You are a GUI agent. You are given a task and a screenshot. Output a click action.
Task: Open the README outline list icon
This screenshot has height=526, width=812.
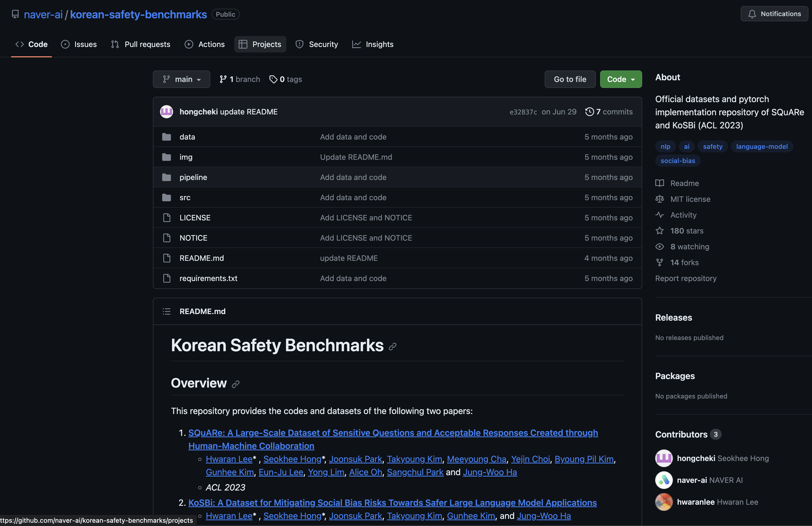click(x=167, y=311)
